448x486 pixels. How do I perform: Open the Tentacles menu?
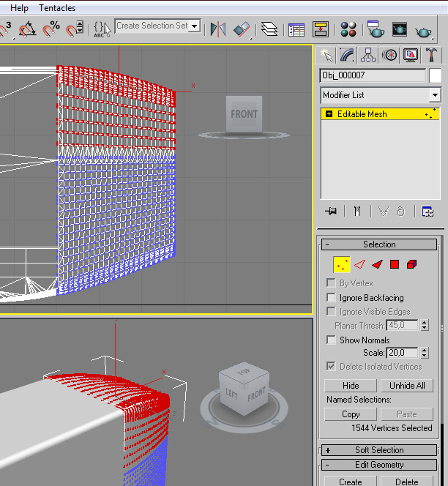[x=57, y=8]
